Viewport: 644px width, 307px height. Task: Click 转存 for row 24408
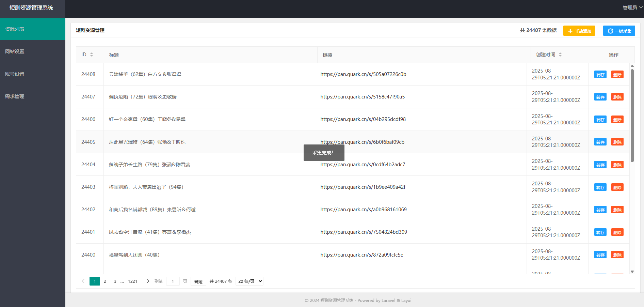(600, 75)
